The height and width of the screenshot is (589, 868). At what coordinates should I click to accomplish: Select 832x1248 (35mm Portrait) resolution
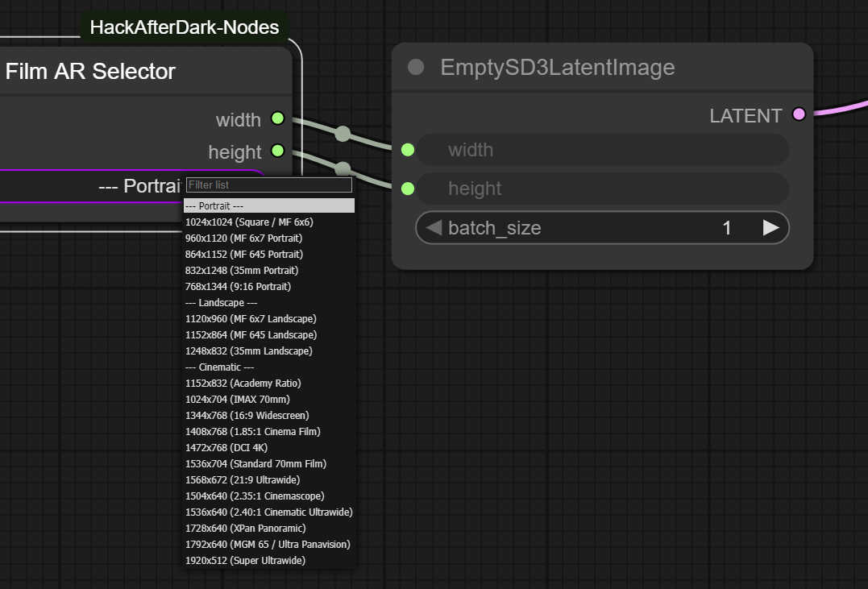pos(269,270)
